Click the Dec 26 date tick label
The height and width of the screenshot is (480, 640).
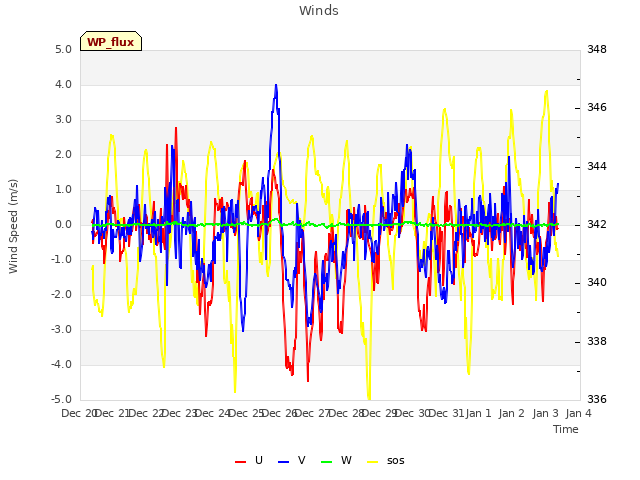(x=279, y=413)
